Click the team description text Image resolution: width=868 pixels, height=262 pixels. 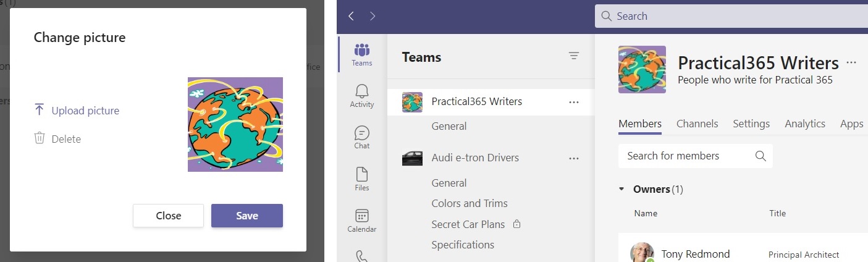tap(755, 80)
